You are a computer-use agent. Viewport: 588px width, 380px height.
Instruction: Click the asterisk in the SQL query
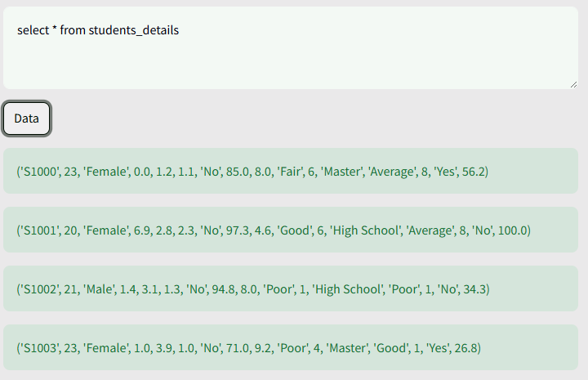click(x=55, y=29)
